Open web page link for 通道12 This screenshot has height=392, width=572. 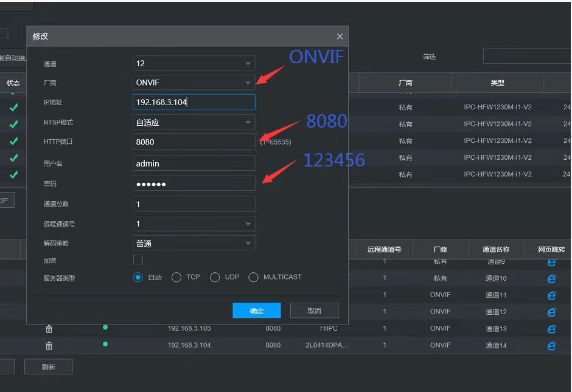click(x=551, y=312)
